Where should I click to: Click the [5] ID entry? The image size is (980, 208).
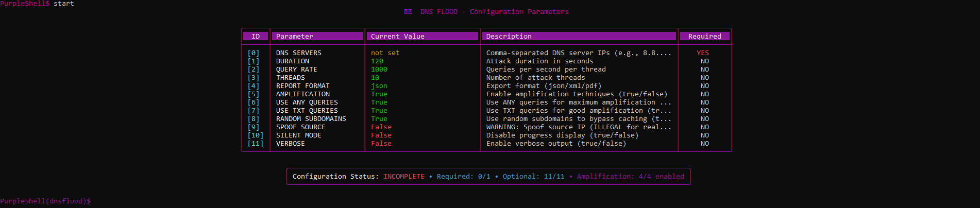[x=254, y=94]
